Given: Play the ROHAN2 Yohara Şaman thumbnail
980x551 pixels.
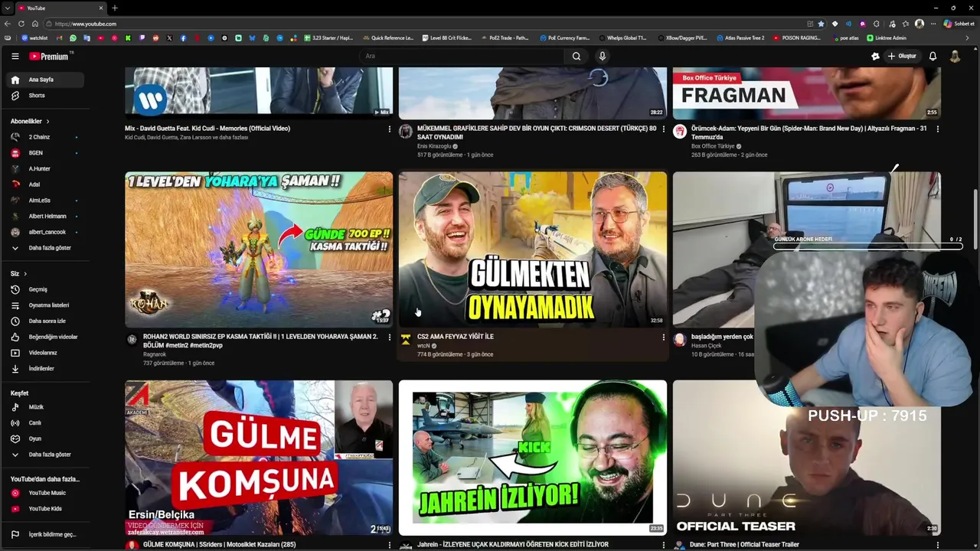Looking at the screenshot, I should coord(259,249).
